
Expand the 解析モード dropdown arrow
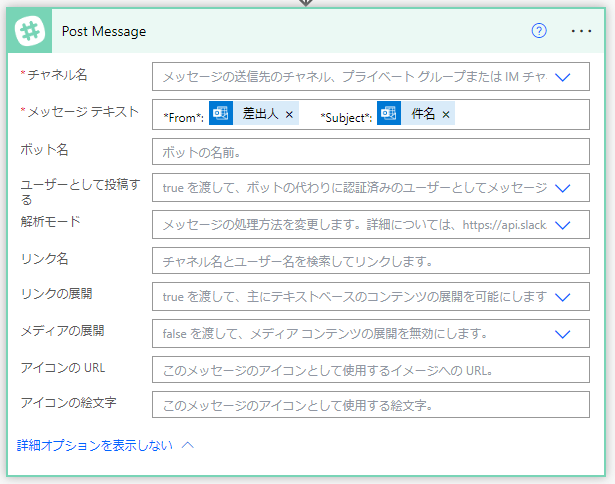pyautogui.click(x=562, y=225)
